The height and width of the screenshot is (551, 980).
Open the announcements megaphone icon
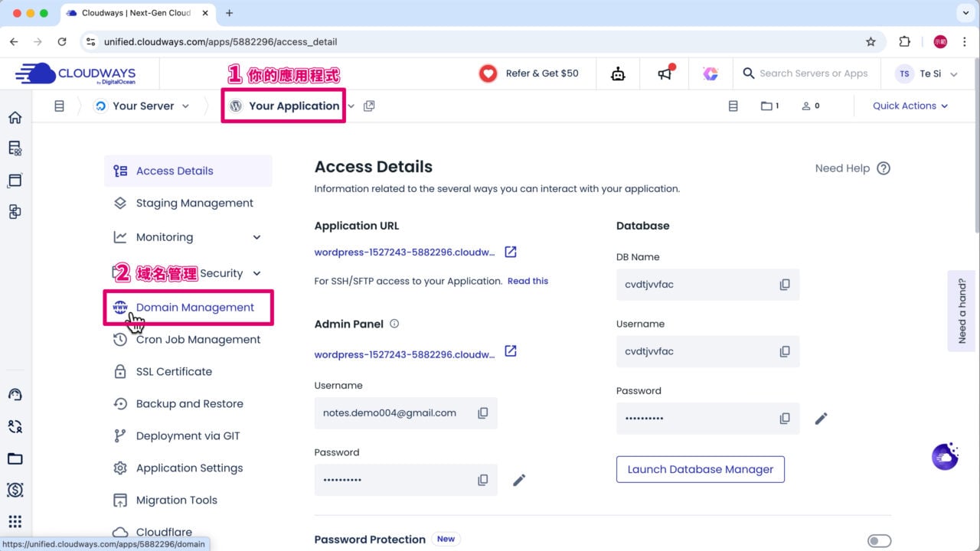[x=665, y=73]
